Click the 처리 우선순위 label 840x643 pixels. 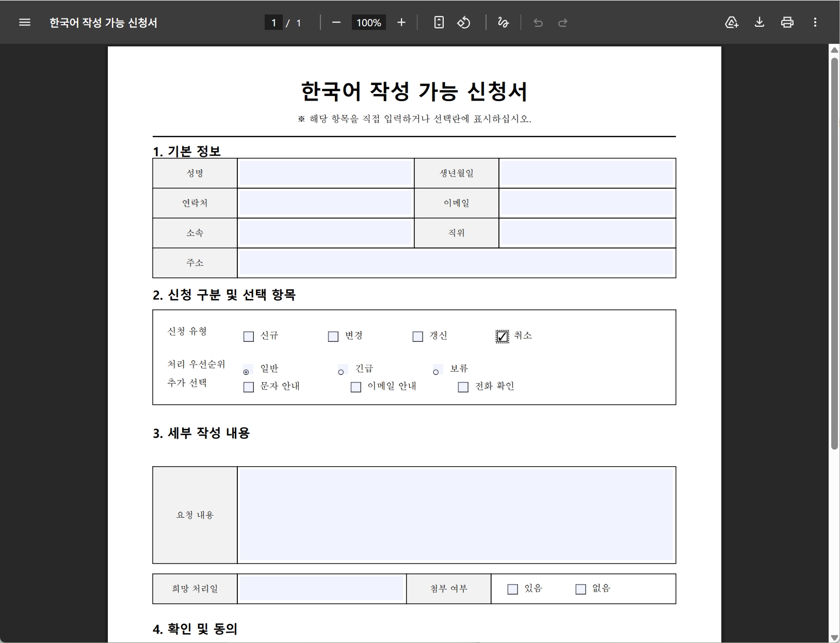tap(197, 364)
